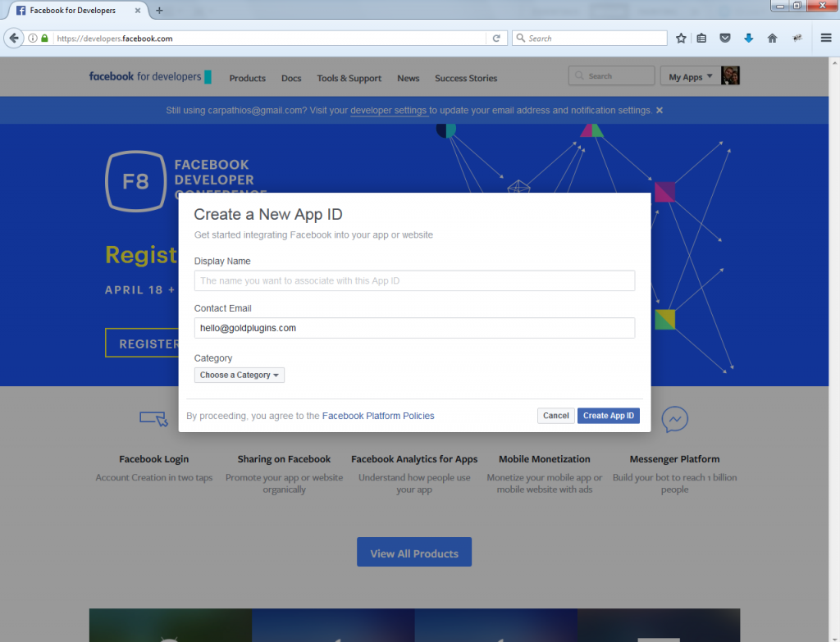The width and height of the screenshot is (840, 642).
Task: Click the Facebook Login cursor icon
Action: click(x=153, y=419)
